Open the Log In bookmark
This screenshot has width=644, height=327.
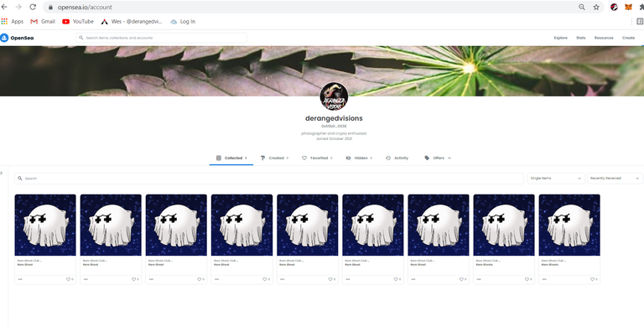pyautogui.click(x=183, y=21)
